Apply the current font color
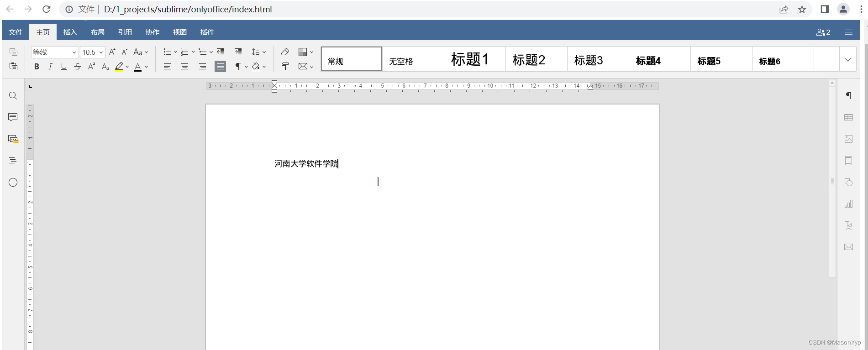Viewport: 868px width, 350px height. tap(137, 67)
